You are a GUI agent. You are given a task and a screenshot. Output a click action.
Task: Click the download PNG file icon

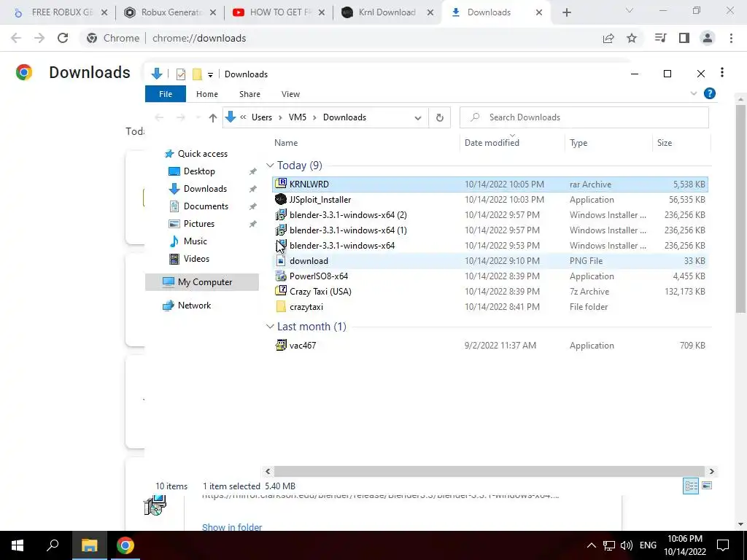coord(281,260)
